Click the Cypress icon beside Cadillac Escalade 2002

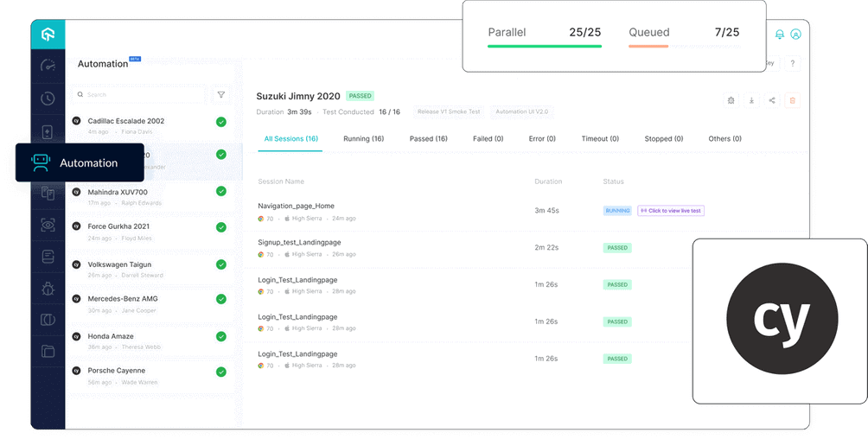tap(76, 121)
